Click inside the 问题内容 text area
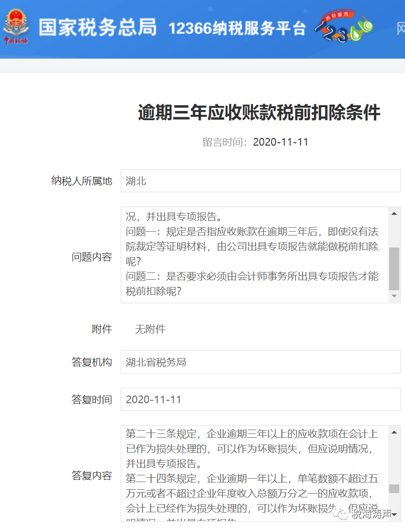405x532 pixels. [254, 255]
